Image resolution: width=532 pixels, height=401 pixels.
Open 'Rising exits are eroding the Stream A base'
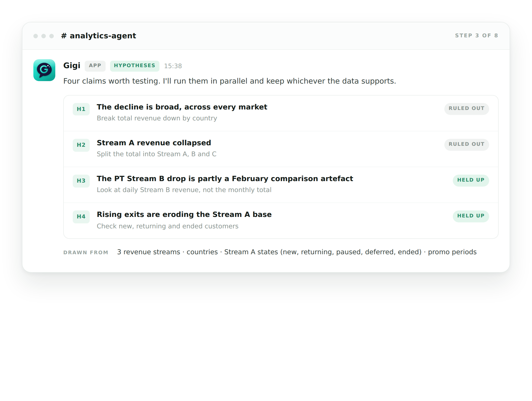pyautogui.click(x=184, y=214)
